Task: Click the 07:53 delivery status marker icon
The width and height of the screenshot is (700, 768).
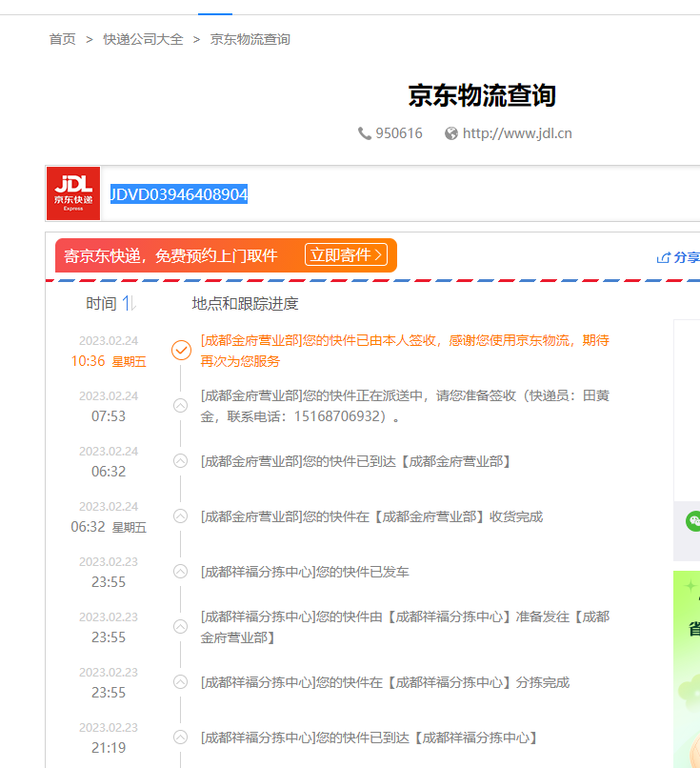Action: (x=181, y=406)
